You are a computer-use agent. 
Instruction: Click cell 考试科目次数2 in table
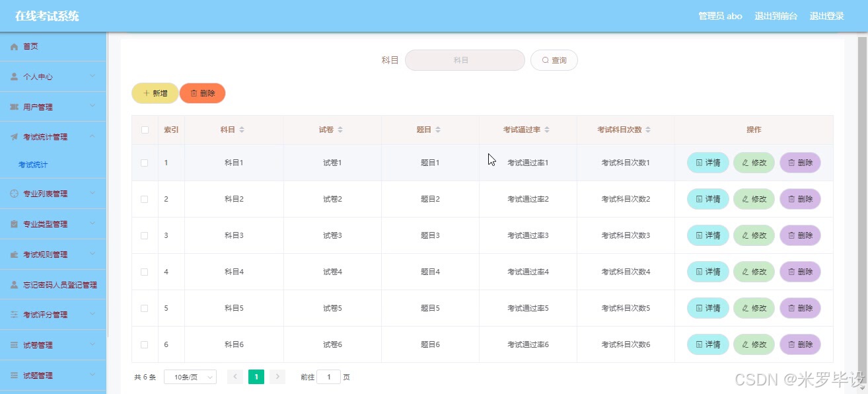[x=626, y=199]
